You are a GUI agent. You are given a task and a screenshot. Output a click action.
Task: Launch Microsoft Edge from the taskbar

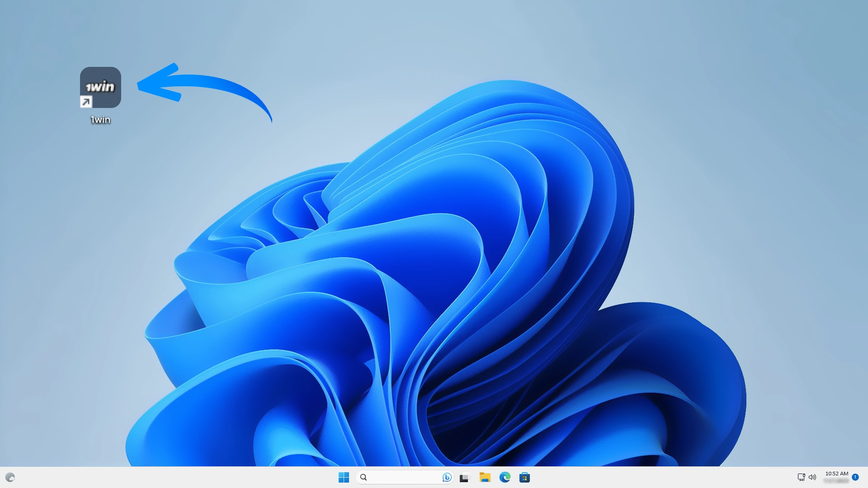point(505,477)
